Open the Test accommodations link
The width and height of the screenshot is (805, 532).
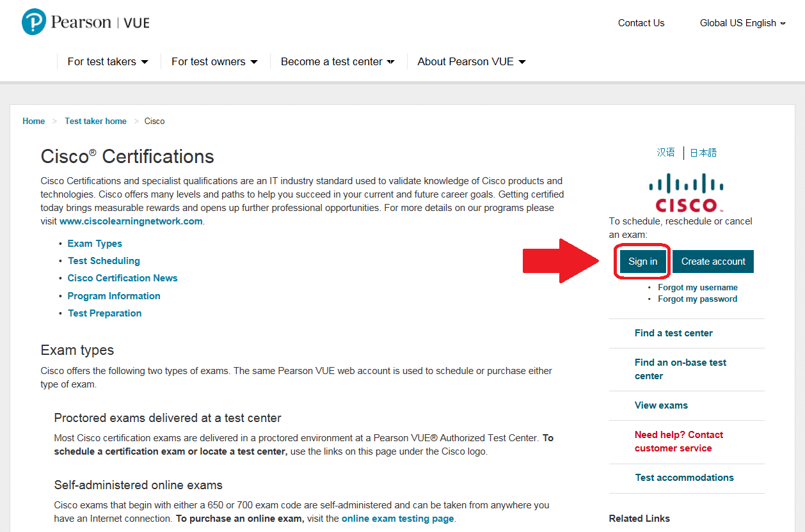click(x=684, y=478)
